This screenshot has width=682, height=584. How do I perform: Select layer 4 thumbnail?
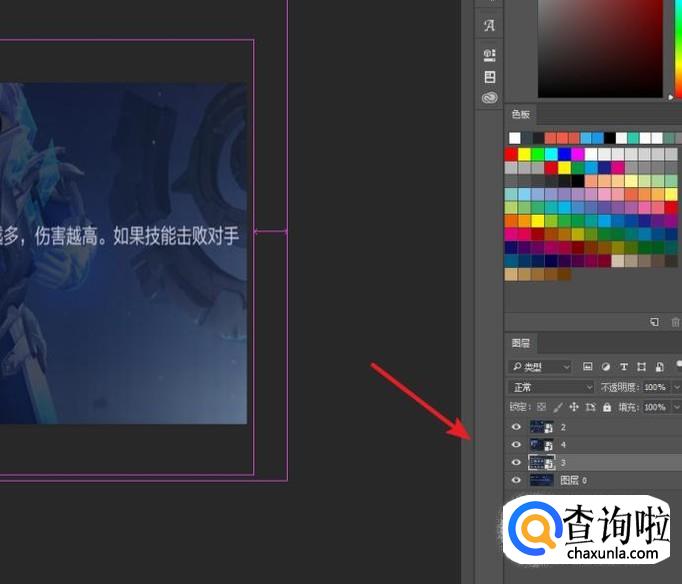[x=542, y=444]
